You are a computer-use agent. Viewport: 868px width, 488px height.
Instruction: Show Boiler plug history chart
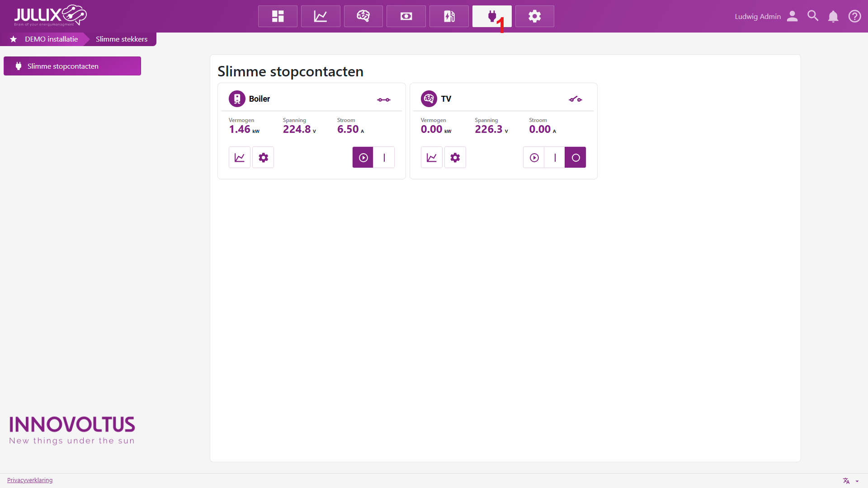(x=240, y=158)
